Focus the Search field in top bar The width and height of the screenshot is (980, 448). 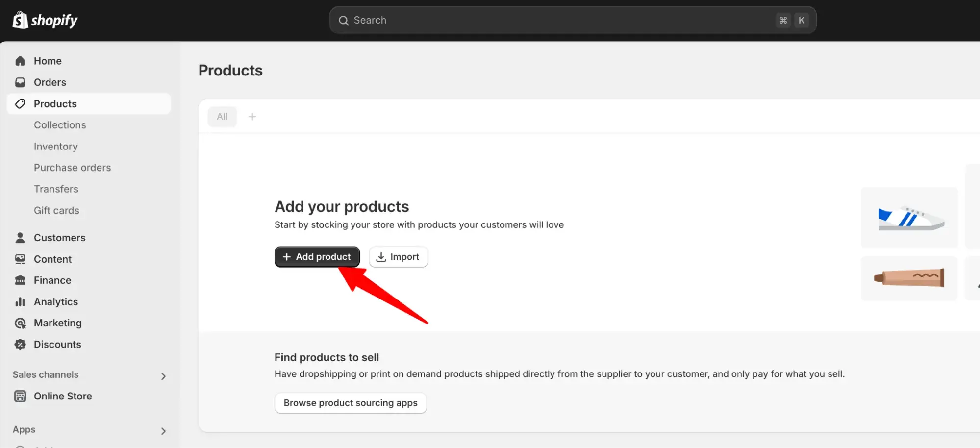point(559,20)
